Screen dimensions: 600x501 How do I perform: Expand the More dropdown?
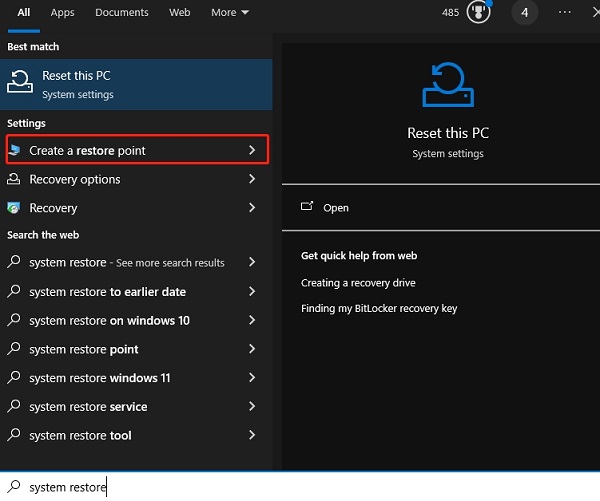tap(230, 13)
